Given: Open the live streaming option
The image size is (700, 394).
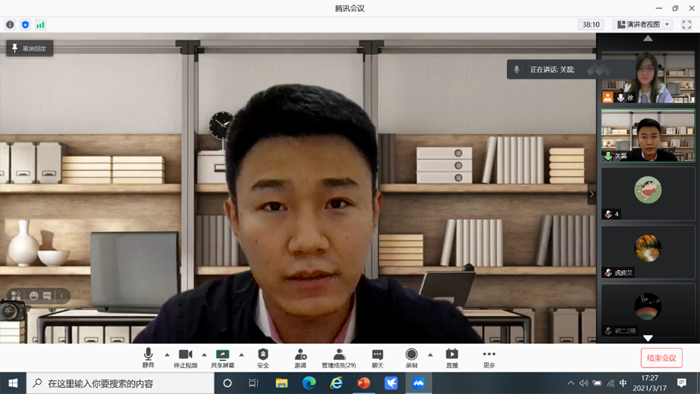Looking at the screenshot, I should [452, 358].
